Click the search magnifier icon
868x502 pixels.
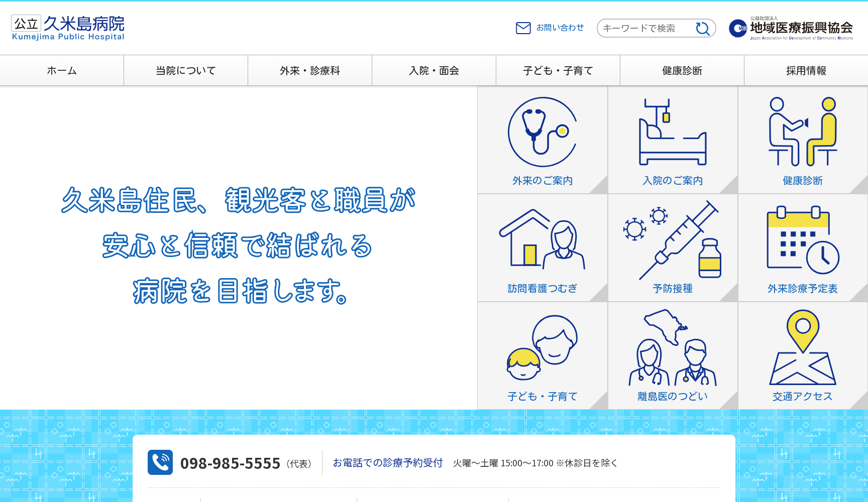(x=703, y=28)
